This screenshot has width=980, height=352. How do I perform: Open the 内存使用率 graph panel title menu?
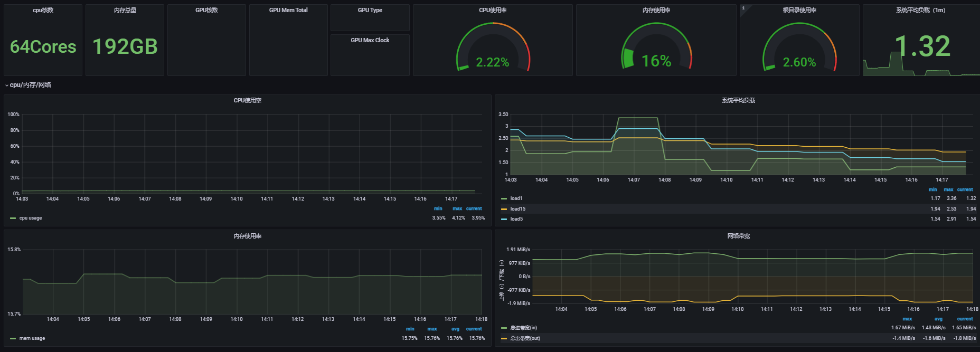pyautogui.click(x=247, y=236)
